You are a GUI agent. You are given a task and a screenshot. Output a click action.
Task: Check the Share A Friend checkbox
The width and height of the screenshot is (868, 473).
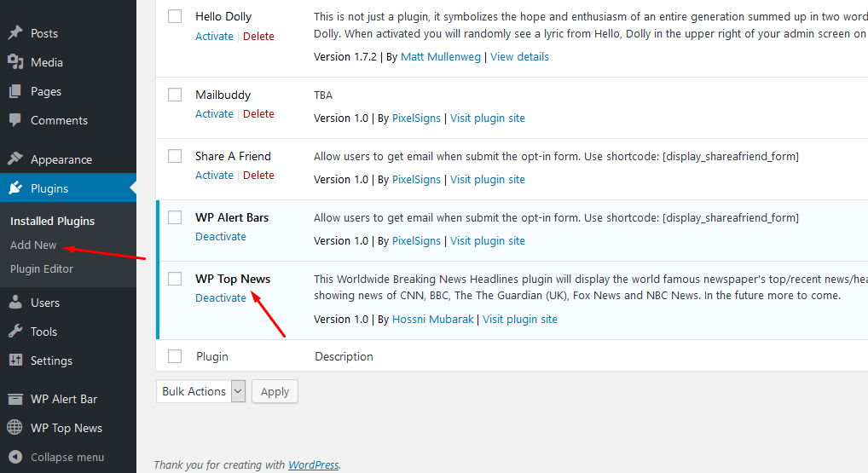point(175,156)
